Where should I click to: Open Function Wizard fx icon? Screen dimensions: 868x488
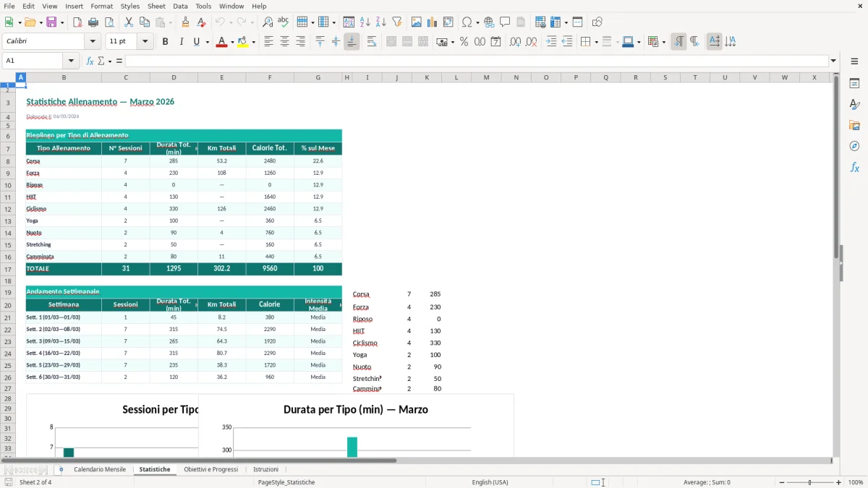coord(90,61)
